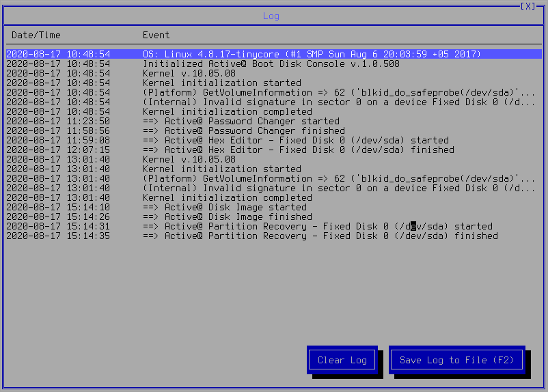Screen dimensions: 548x392
Task: Select GetVolumeInformation row at 10:48:54
Action: (274, 93)
